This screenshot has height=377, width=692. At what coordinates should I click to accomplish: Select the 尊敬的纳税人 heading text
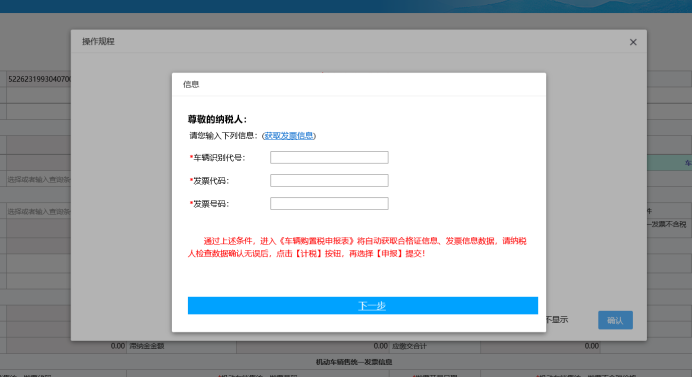click(x=218, y=120)
